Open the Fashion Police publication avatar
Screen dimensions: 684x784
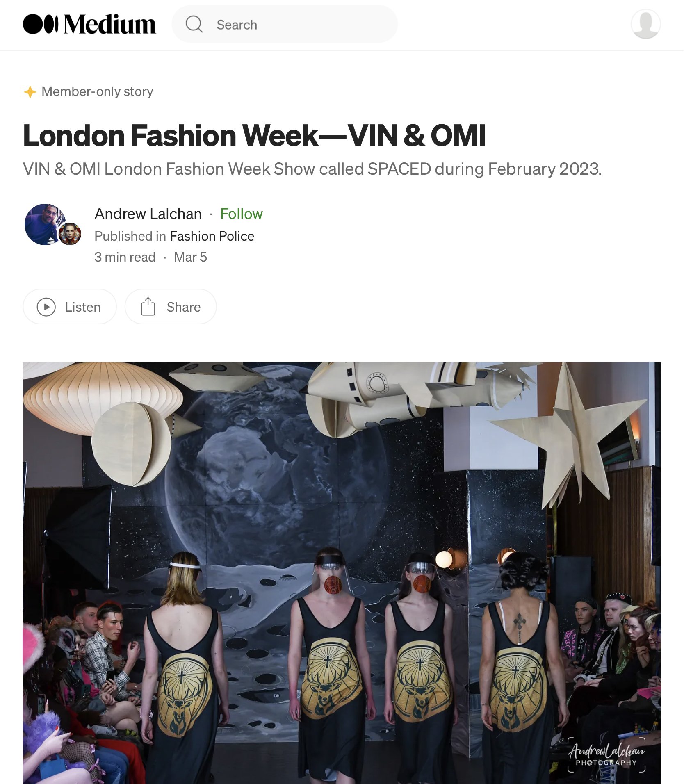[x=70, y=234]
